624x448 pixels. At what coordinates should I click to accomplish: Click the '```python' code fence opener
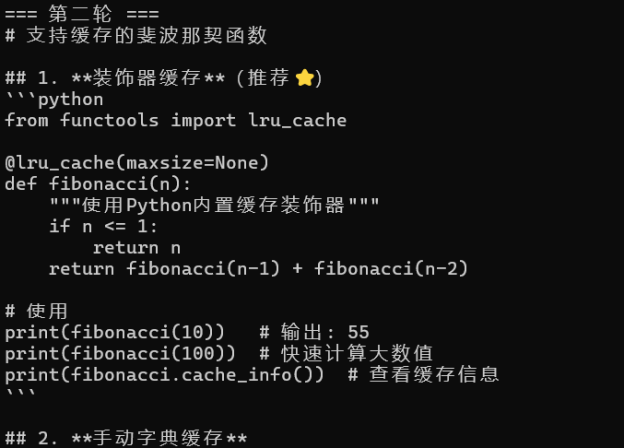(54, 99)
